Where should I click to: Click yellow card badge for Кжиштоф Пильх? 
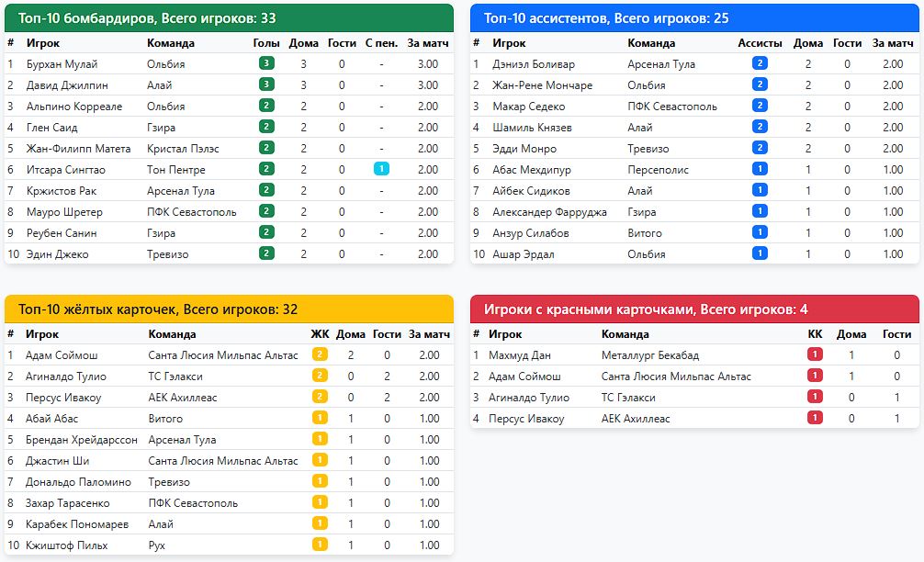coord(320,545)
